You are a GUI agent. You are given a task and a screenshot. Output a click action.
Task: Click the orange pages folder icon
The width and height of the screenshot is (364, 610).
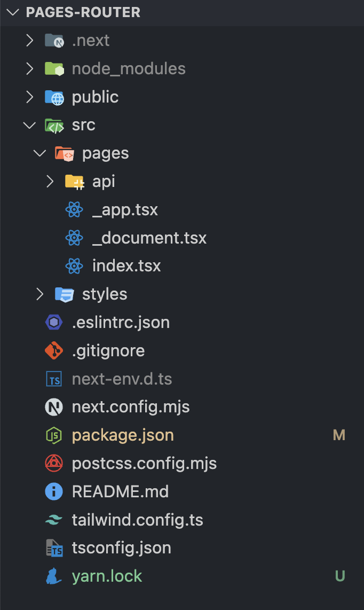[x=64, y=154]
